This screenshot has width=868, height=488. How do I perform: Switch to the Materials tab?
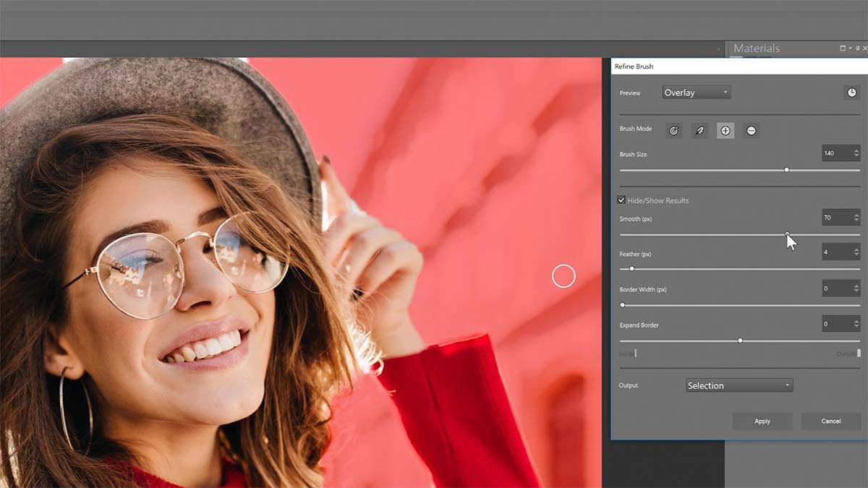tap(757, 48)
